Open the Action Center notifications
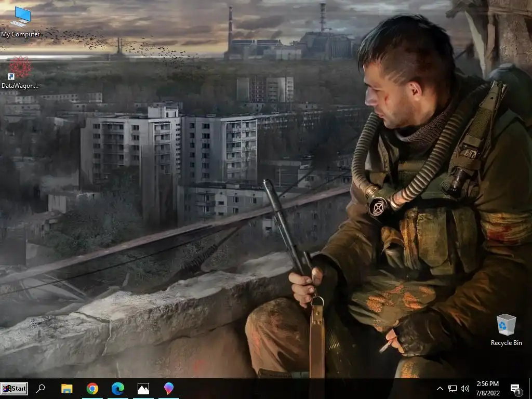The height and width of the screenshot is (399, 532). [x=516, y=389]
